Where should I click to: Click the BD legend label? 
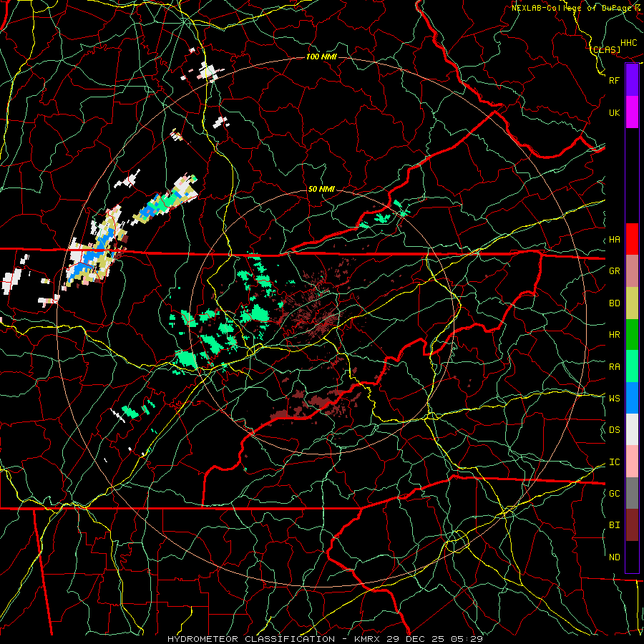coord(615,303)
